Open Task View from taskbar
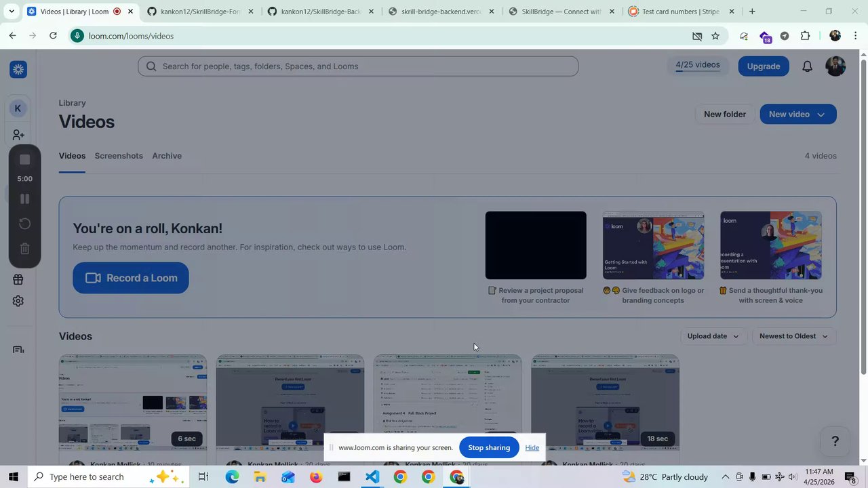Image resolution: width=868 pixels, height=488 pixels. pos(203,477)
